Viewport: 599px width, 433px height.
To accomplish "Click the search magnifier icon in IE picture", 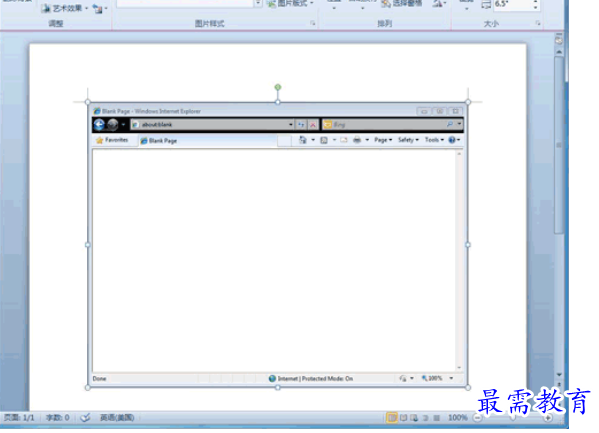I will click(x=450, y=124).
